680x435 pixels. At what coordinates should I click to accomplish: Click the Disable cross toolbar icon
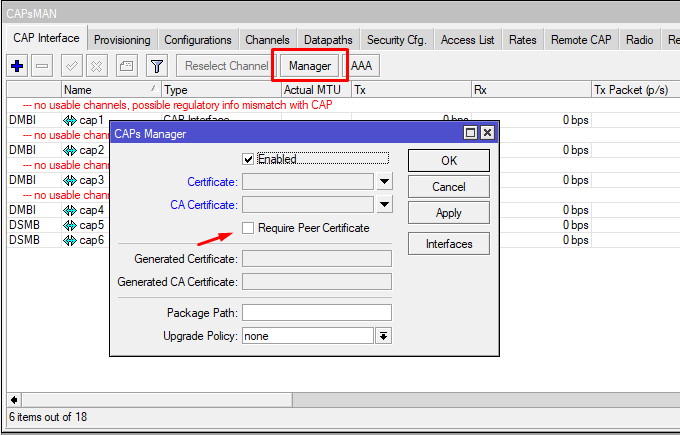tap(97, 66)
